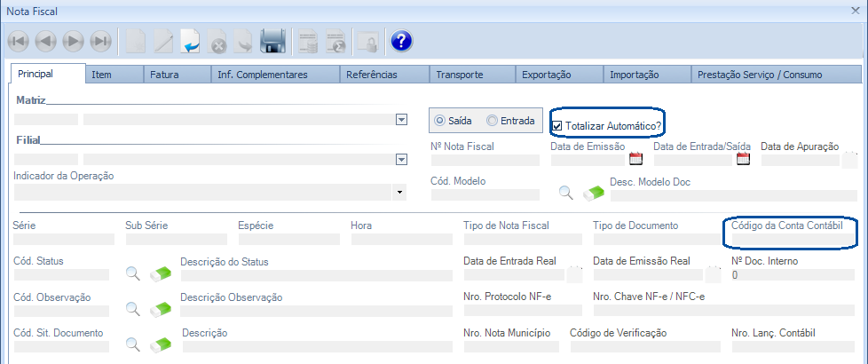Click the Código de Verificação field
The height and width of the screenshot is (364, 868).
pyautogui.click(x=646, y=347)
